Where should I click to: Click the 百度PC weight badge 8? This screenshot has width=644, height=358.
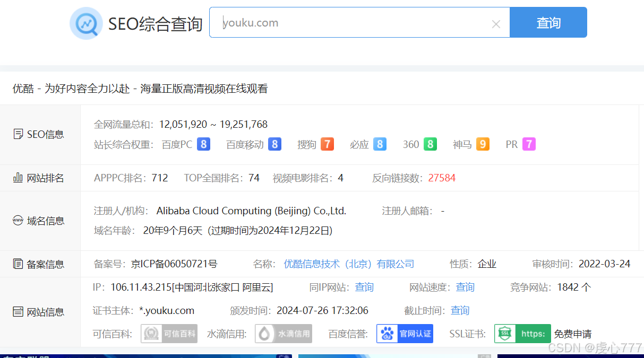tap(203, 144)
